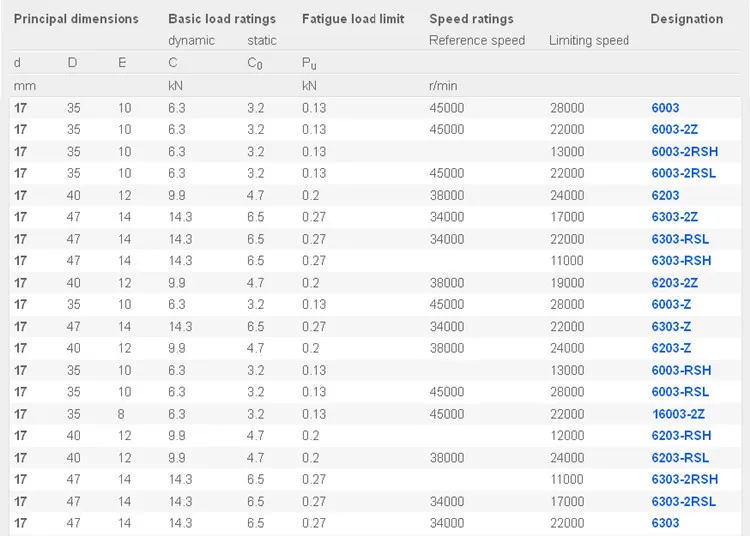This screenshot has height=536, width=750.
Task: Select the 16003-2Z bearing link
Action: pyautogui.click(x=678, y=414)
